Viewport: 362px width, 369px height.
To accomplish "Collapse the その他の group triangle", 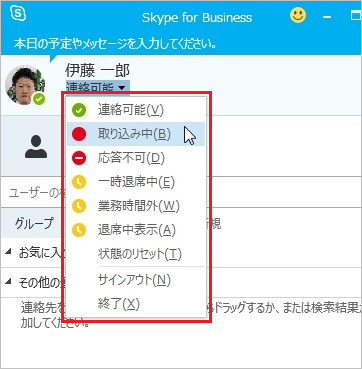I will pyautogui.click(x=9, y=282).
